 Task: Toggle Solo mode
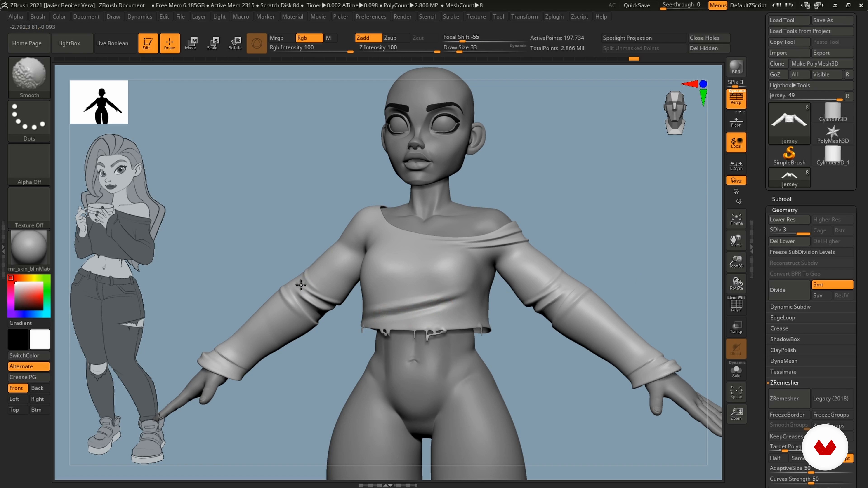[736, 371]
